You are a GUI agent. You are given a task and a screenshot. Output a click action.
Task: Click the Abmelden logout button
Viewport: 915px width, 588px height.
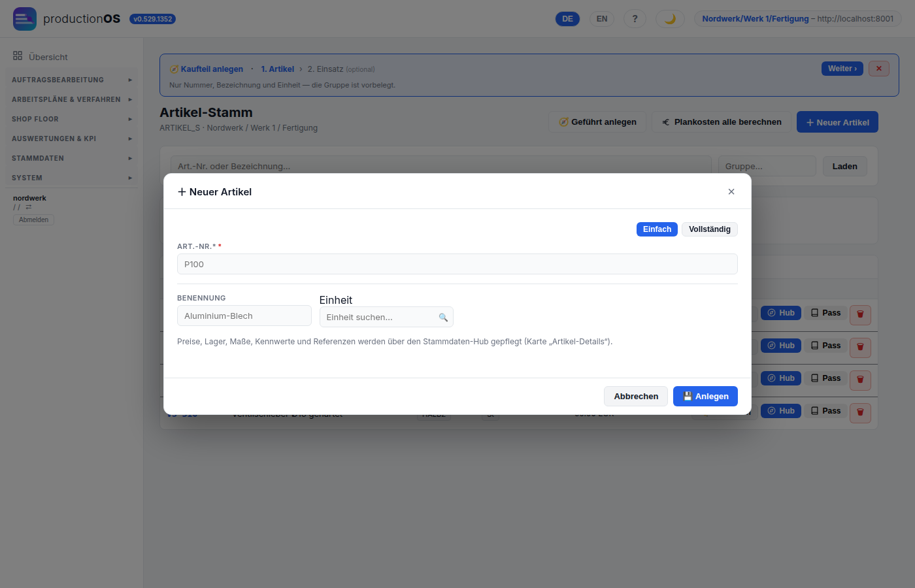point(33,220)
